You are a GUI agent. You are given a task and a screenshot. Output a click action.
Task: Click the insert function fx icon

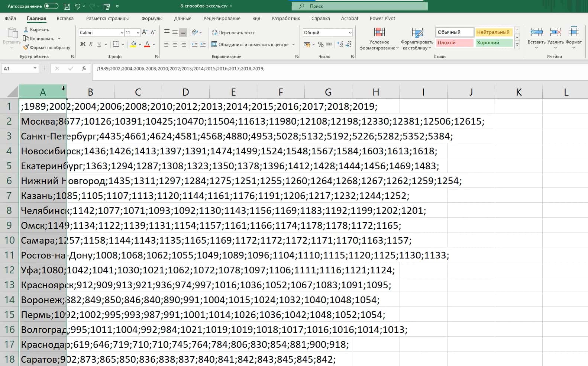84,68
